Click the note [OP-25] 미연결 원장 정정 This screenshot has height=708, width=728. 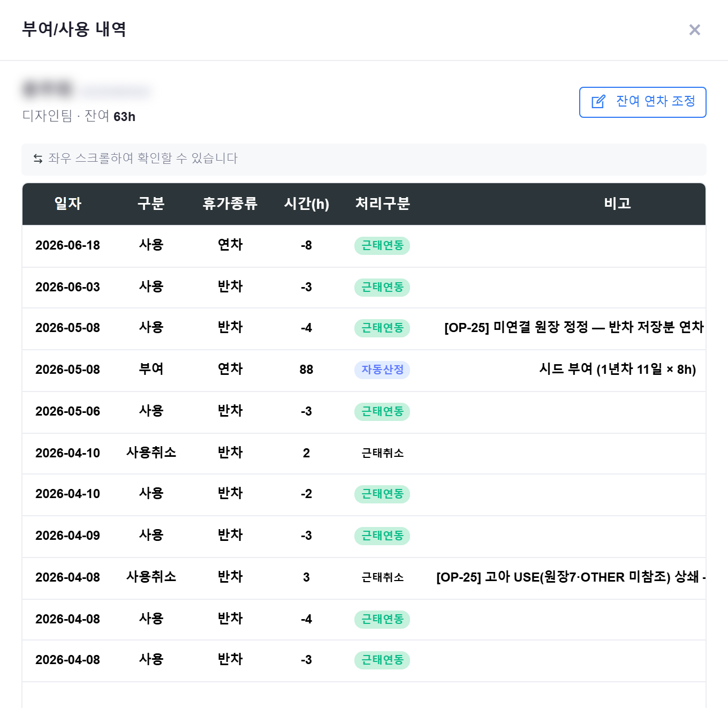pos(574,328)
